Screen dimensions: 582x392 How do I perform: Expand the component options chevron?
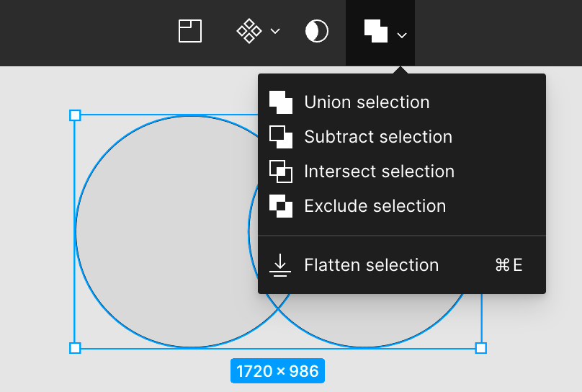click(x=275, y=31)
